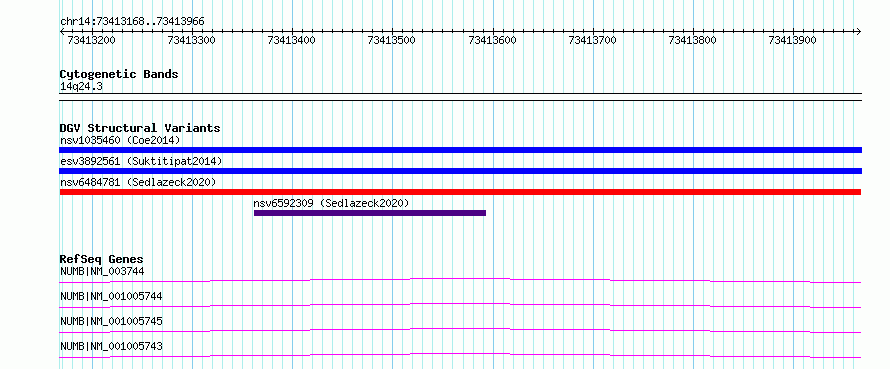Click the magenta gene line of NM_003744
This screenshot has width=890, height=369.
pyautogui.click(x=460, y=280)
